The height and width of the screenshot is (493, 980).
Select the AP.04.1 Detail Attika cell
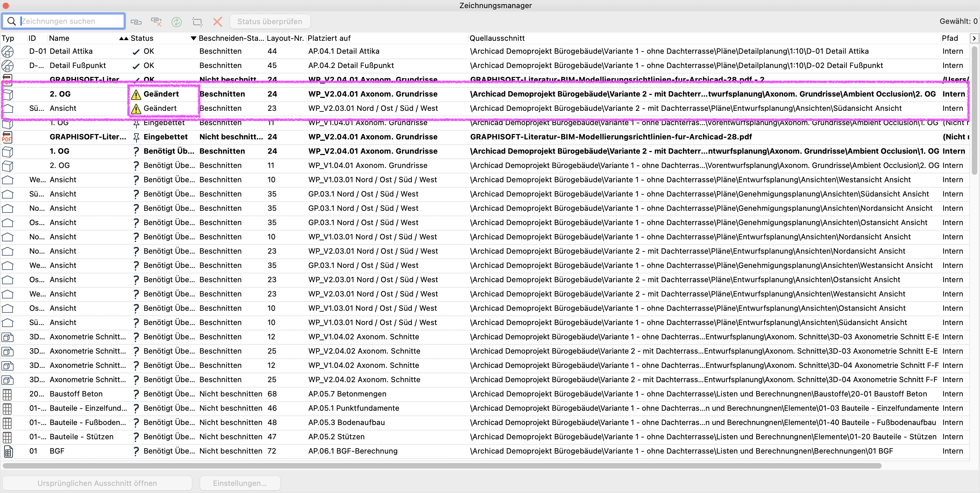point(344,51)
